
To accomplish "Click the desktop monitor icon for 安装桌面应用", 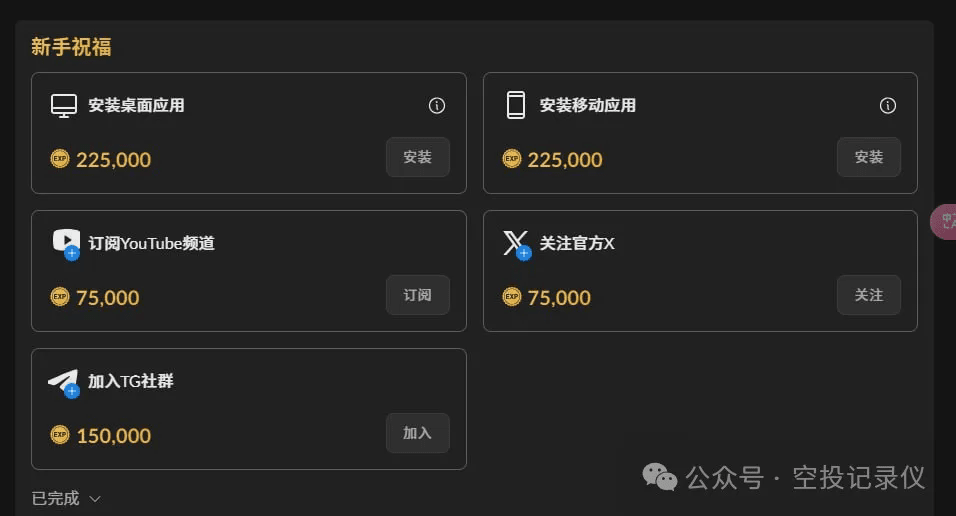I will click(x=64, y=106).
